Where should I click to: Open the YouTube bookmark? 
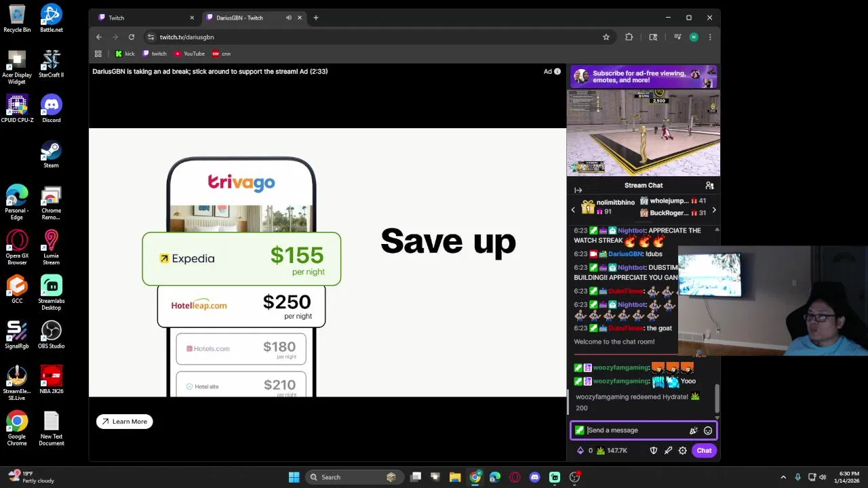tap(189, 54)
